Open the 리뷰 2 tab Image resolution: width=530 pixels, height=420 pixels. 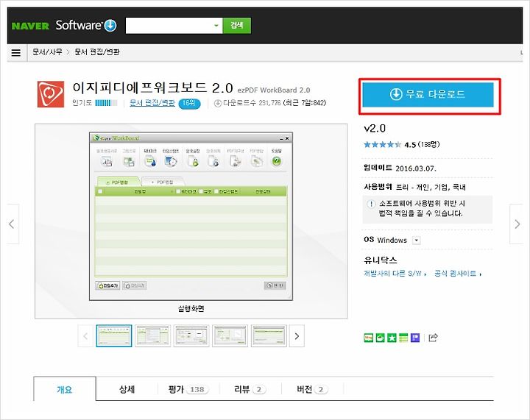point(250,389)
